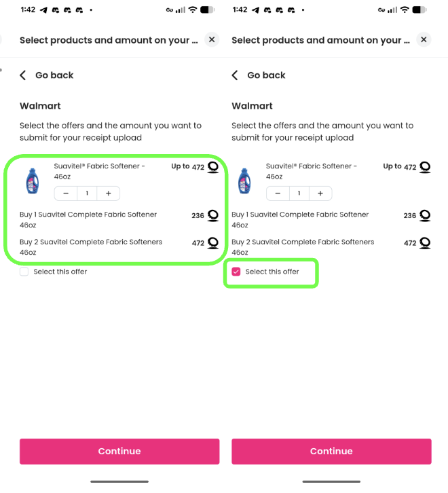Tap the Suavitel bottle thumbnail on right screen
This screenshot has height=493, width=448.
pyautogui.click(x=244, y=181)
